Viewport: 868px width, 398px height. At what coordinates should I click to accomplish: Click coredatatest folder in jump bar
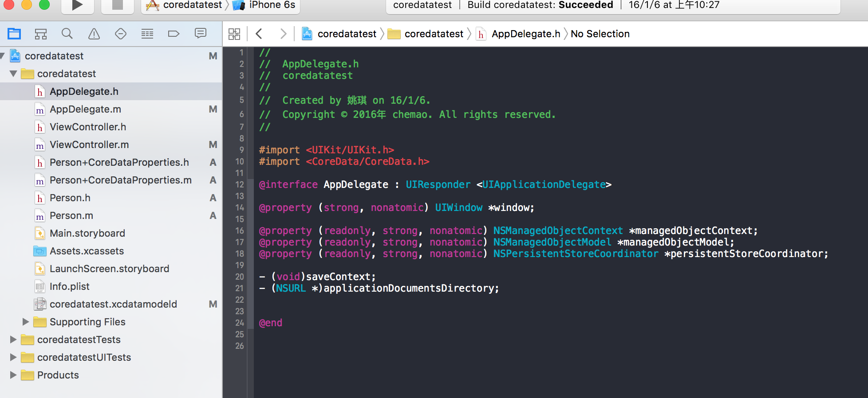tap(426, 34)
